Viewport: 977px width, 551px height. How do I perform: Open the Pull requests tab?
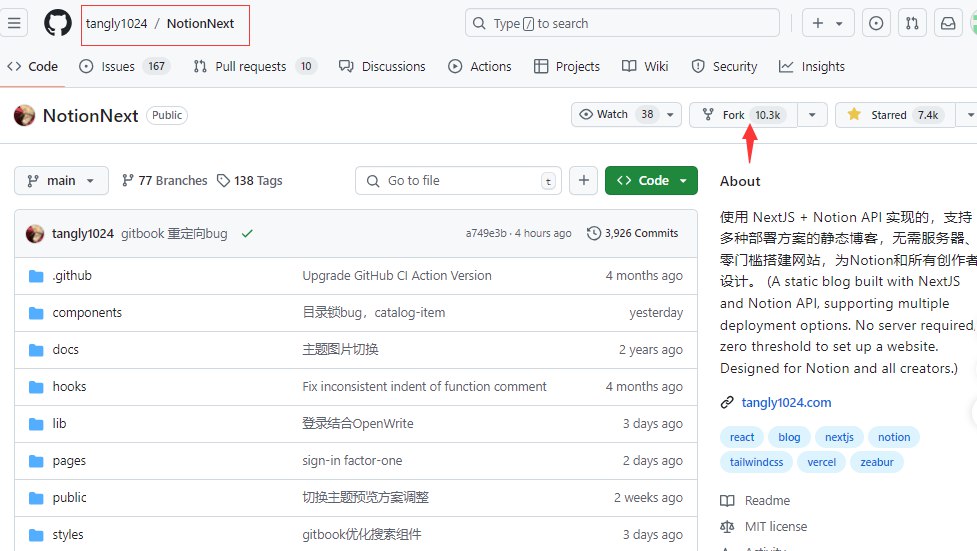coord(255,66)
